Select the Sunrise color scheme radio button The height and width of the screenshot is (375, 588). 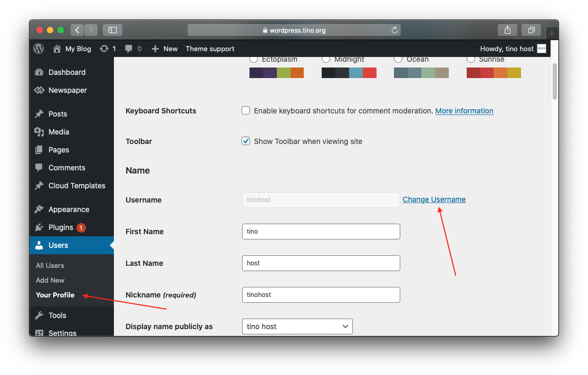pos(470,59)
